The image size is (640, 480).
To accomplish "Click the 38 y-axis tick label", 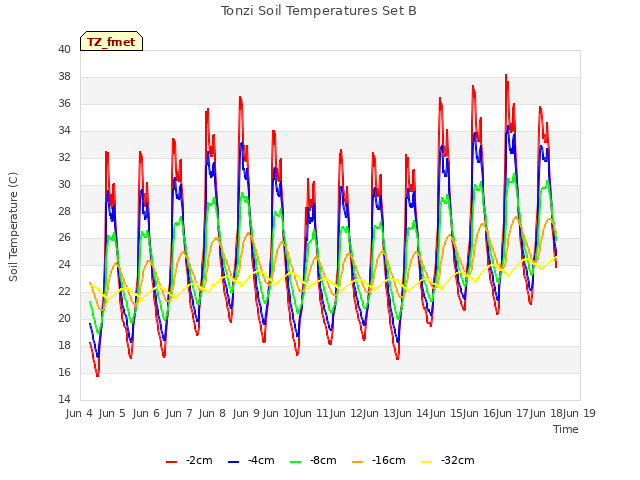I will tap(64, 77).
